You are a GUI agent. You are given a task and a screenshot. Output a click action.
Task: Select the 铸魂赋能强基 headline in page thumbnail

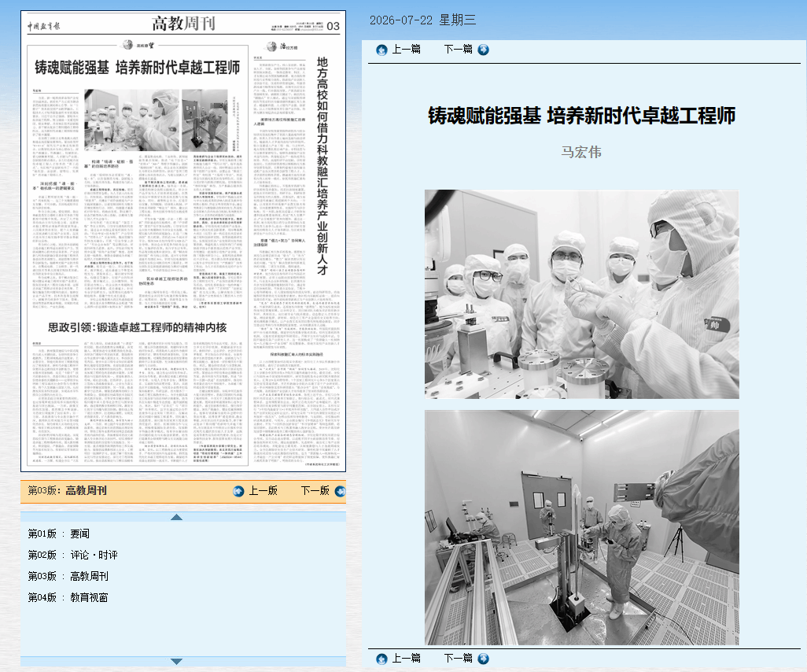tap(138, 68)
